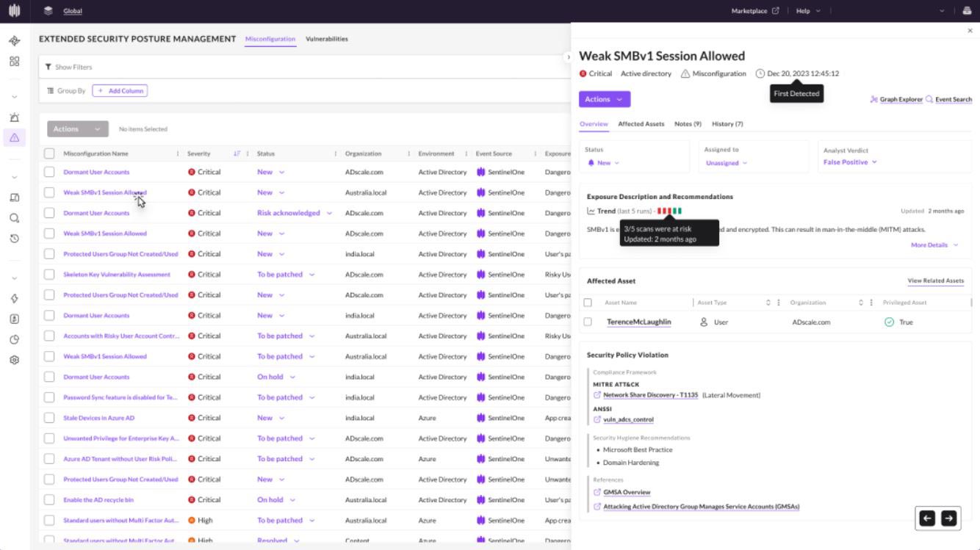
Task: Click the stacked layers scope icon beside Global
Action: (x=48, y=11)
